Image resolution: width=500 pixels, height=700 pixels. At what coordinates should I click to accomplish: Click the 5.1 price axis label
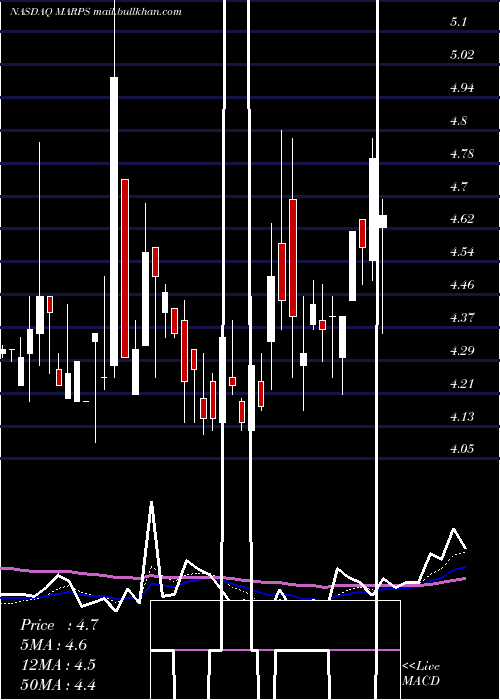458,22
